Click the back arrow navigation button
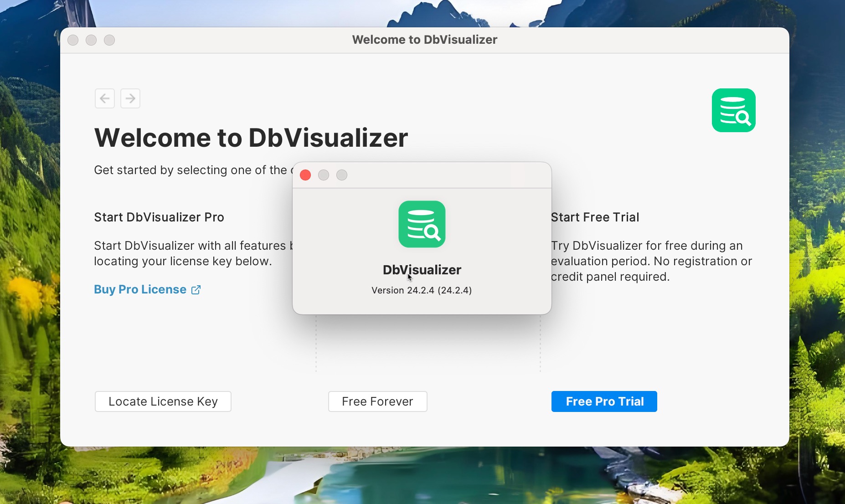The image size is (845, 504). tap(105, 98)
